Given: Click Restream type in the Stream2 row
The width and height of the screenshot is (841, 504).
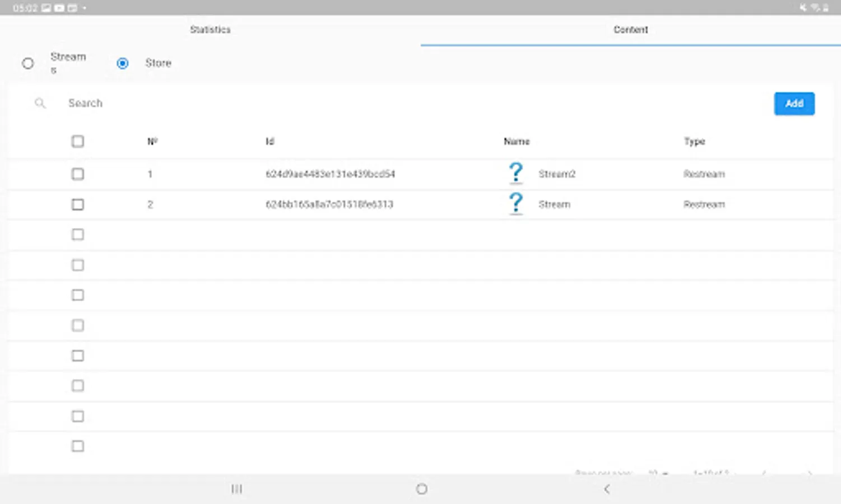Looking at the screenshot, I should point(704,174).
